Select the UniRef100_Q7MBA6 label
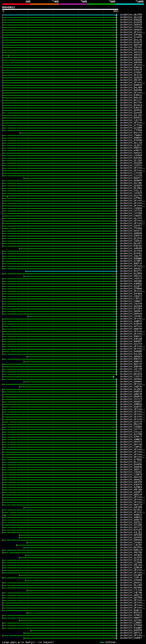 tap(131, 289)
